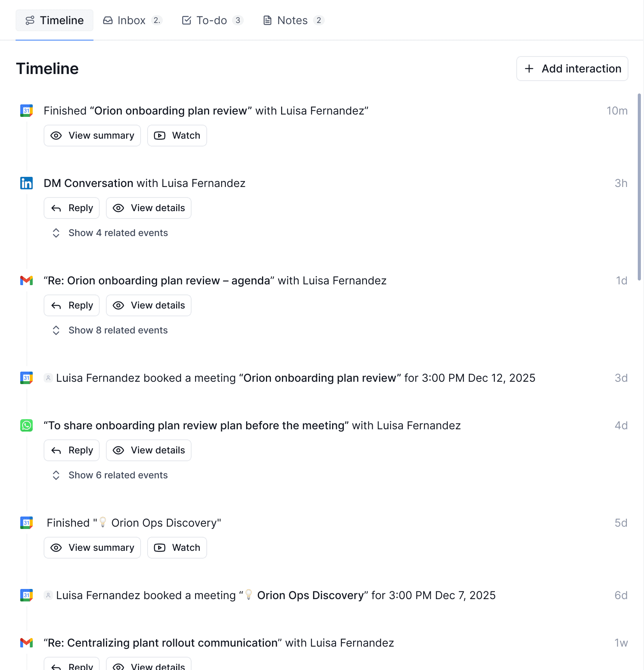
Task: Click the Google Calendar icon on the finished onboarding review
Action: pyautogui.click(x=26, y=111)
